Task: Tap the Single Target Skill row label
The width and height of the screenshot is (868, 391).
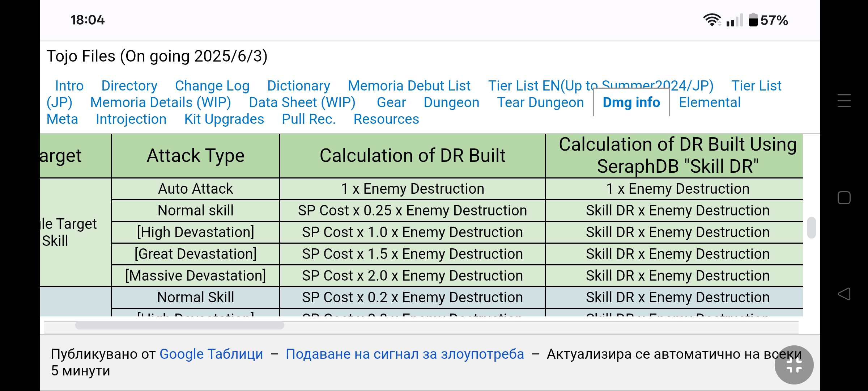Action: pos(75,232)
